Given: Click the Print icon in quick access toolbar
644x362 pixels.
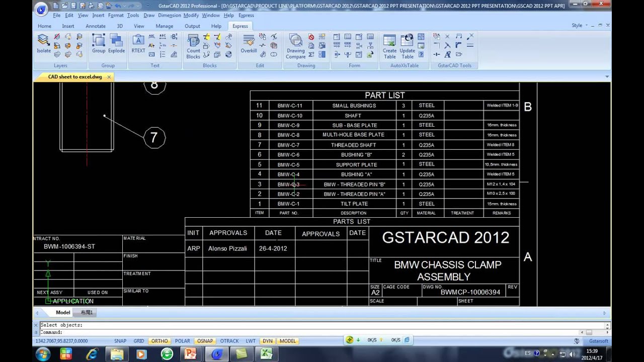Looking at the screenshot, I should tap(91, 6).
